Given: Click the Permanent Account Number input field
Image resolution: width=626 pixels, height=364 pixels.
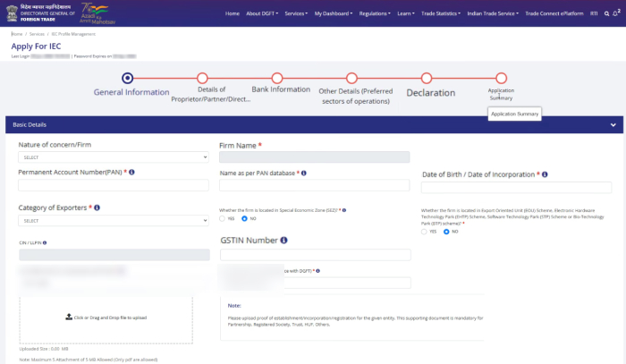Looking at the screenshot, I should pyautogui.click(x=114, y=185).
